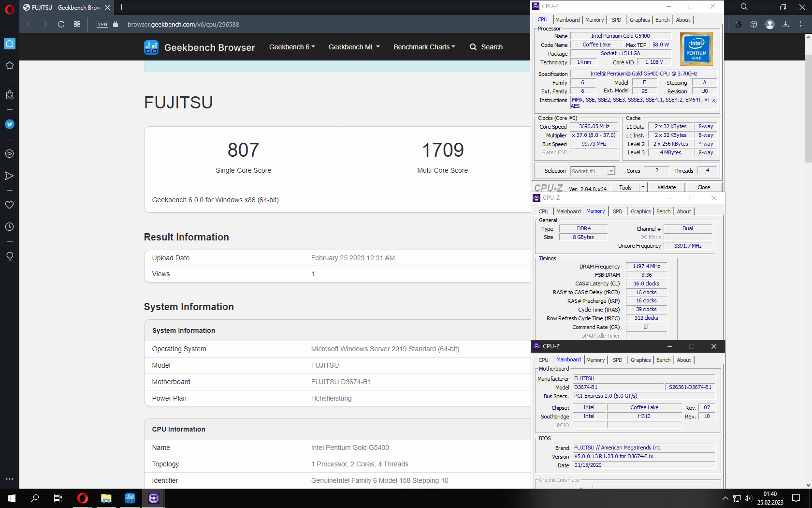Open the Geekbench ML dropdown menu
The height and width of the screenshot is (508, 812).
point(354,47)
